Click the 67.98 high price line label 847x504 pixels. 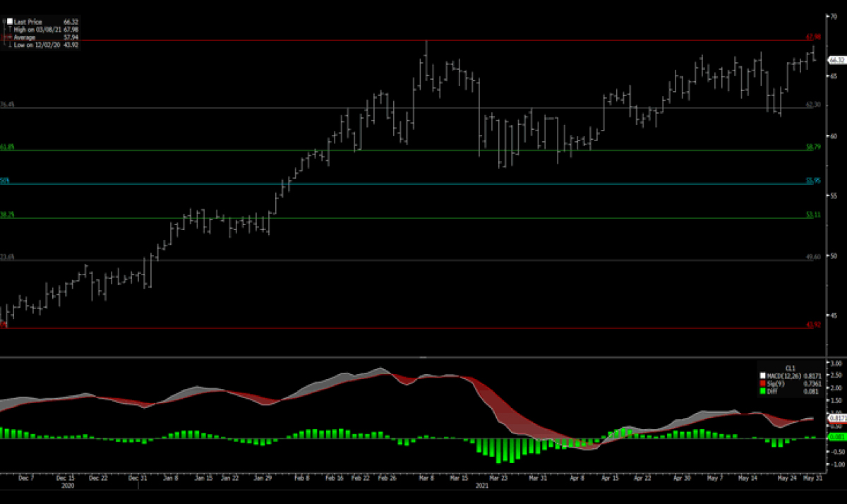click(813, 37)
